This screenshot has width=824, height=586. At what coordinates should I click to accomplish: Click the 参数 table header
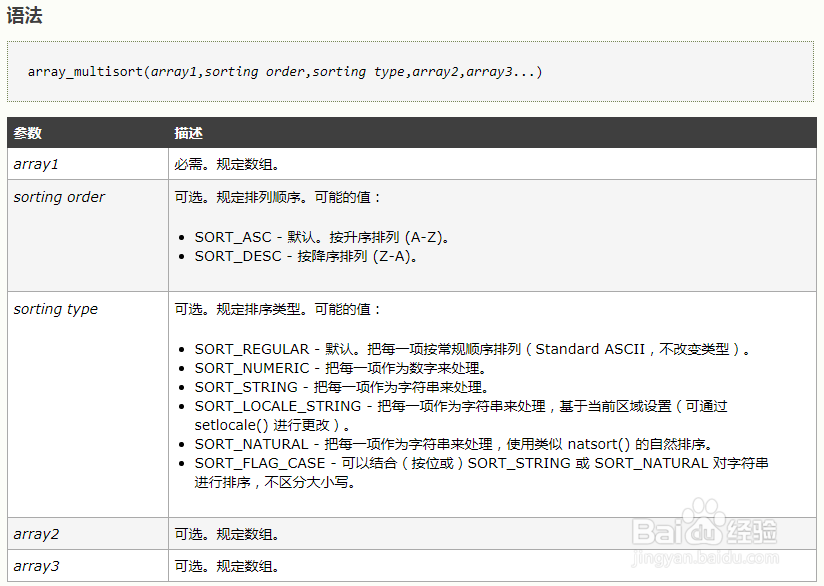(28, 132)
